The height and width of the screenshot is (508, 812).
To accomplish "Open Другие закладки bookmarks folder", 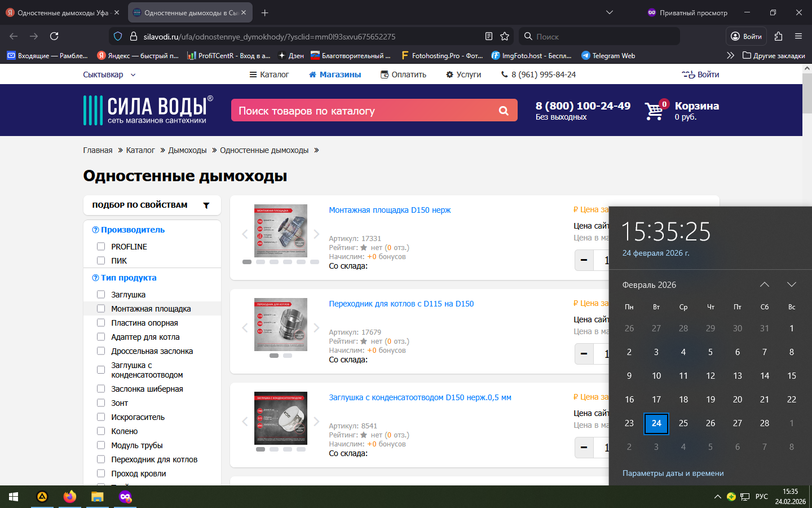I will tap(774, 55).
